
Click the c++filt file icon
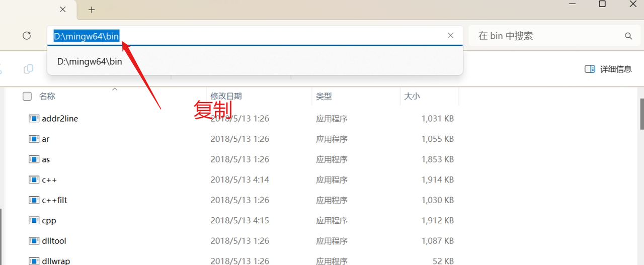(x=34, y=200)
